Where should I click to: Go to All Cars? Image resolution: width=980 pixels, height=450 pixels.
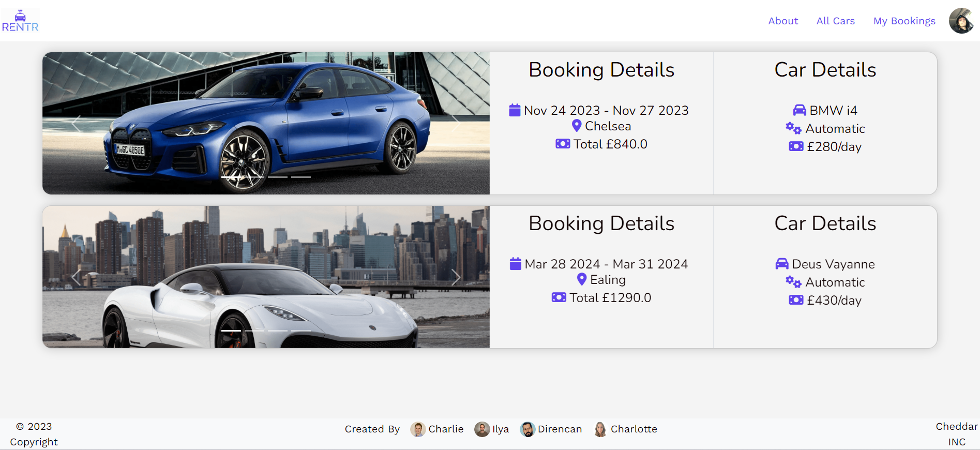click(x=836, y=21)
